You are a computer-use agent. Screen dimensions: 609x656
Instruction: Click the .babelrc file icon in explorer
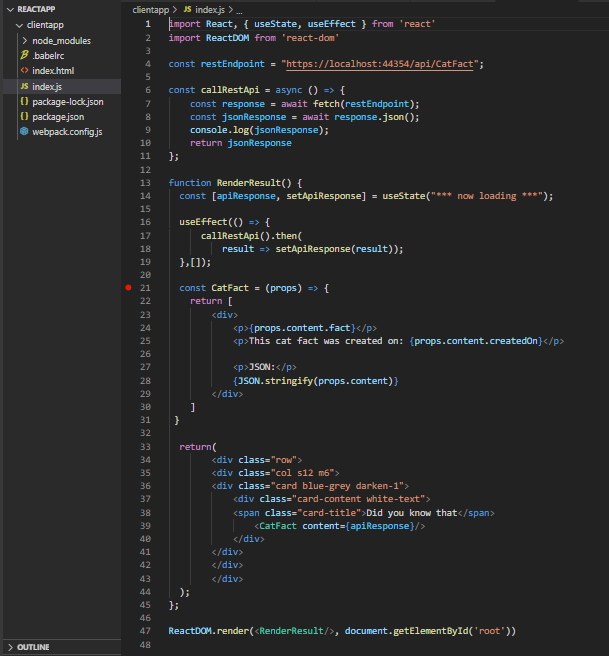click(x=25, y=56)
